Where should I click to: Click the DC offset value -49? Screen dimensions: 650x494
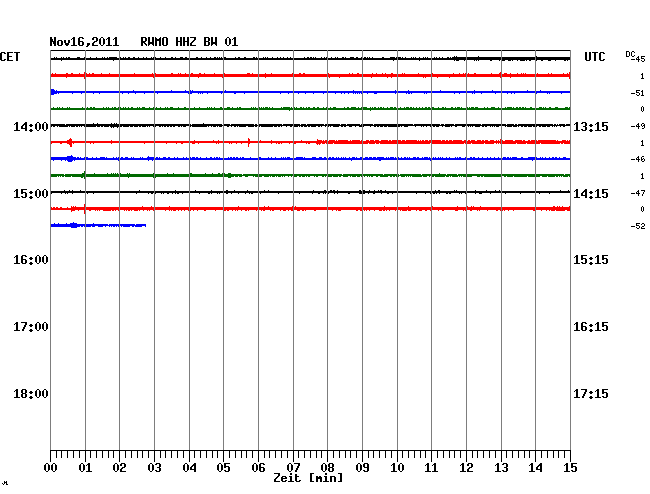[638, 126]
